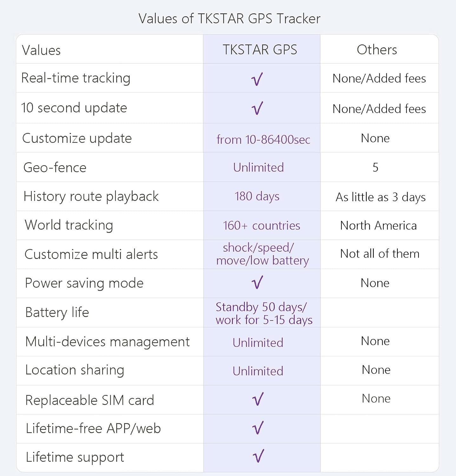Select the '160+ countries' cell
Image resolution: width=456 pixels, height=476 pixels.
click(261, 226)
